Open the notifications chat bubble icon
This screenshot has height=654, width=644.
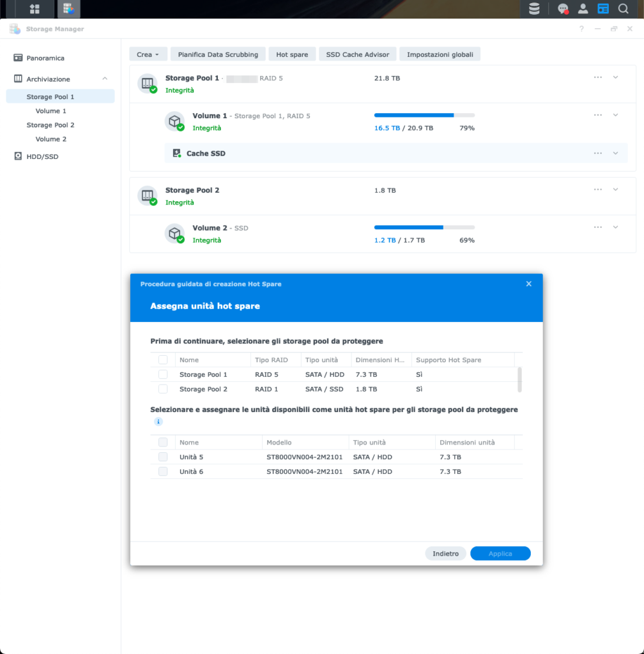[x=563, y=9]
